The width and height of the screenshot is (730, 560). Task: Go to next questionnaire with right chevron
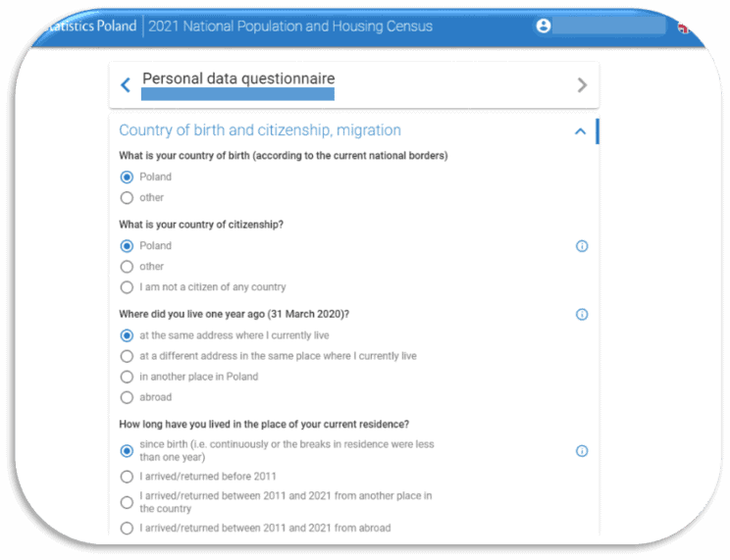tap(582, 85)
